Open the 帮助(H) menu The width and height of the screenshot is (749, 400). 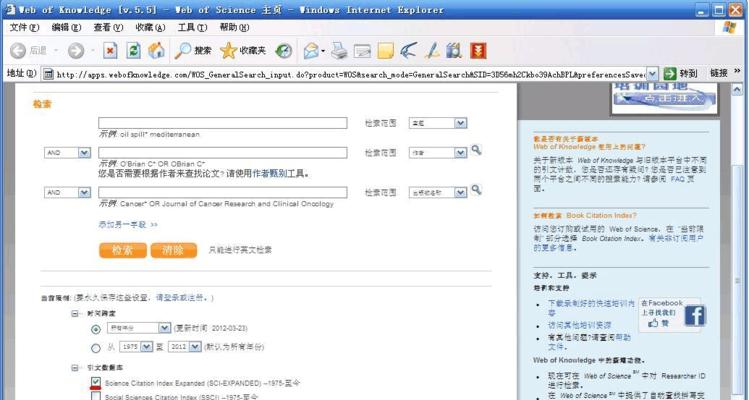pos(235,27)
